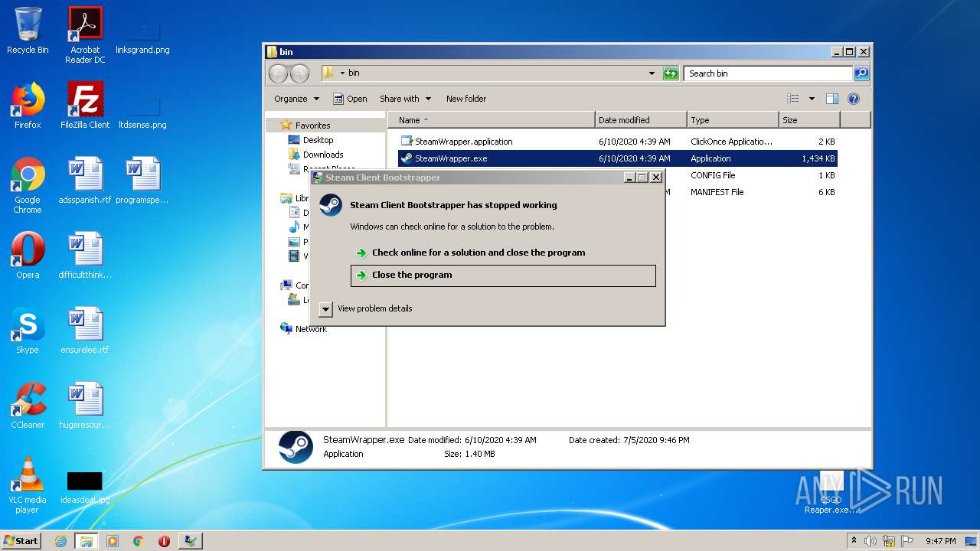The width and height of the screenshot is (980, 551).
Task: Click Close the program option
Action: (503, 275)
